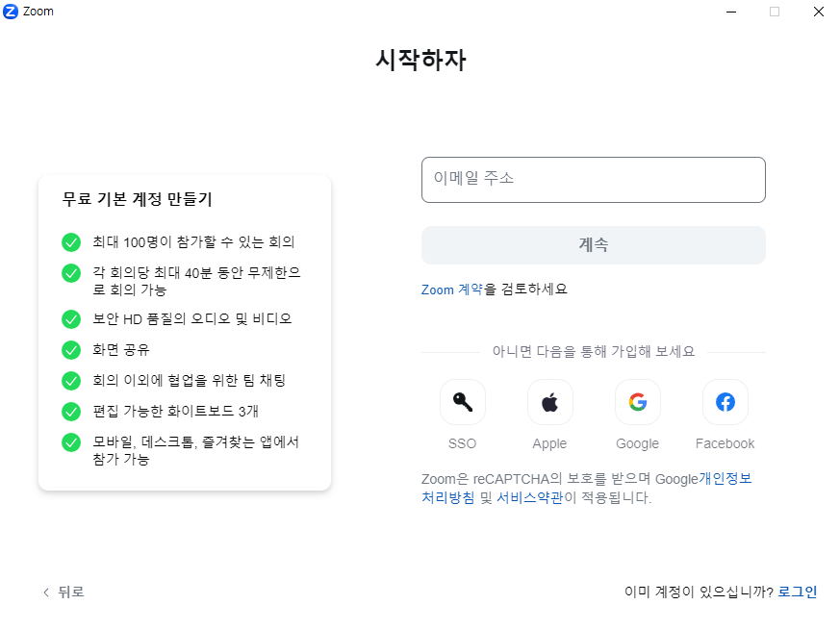
Task: Click the 로그인 link
Action: (797, 592)
